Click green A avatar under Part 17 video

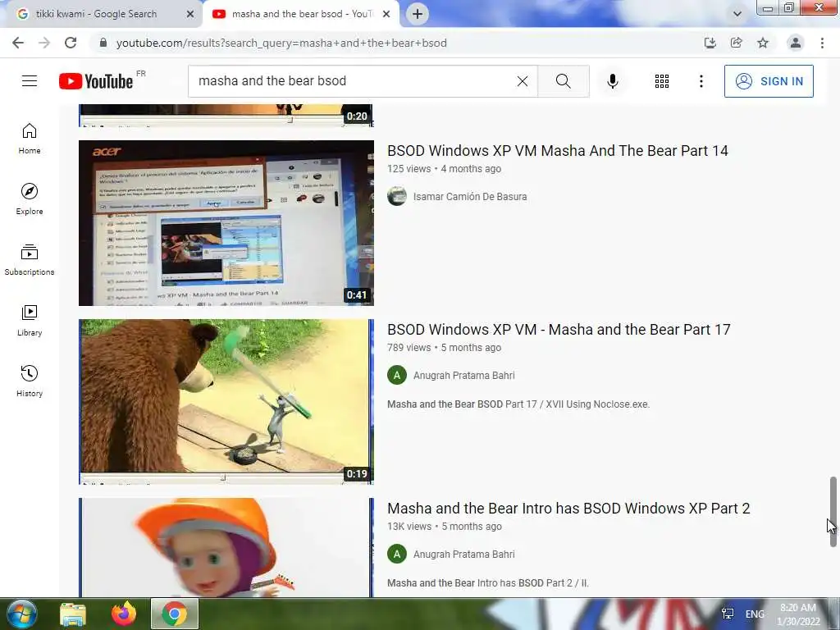click(397, 376)
